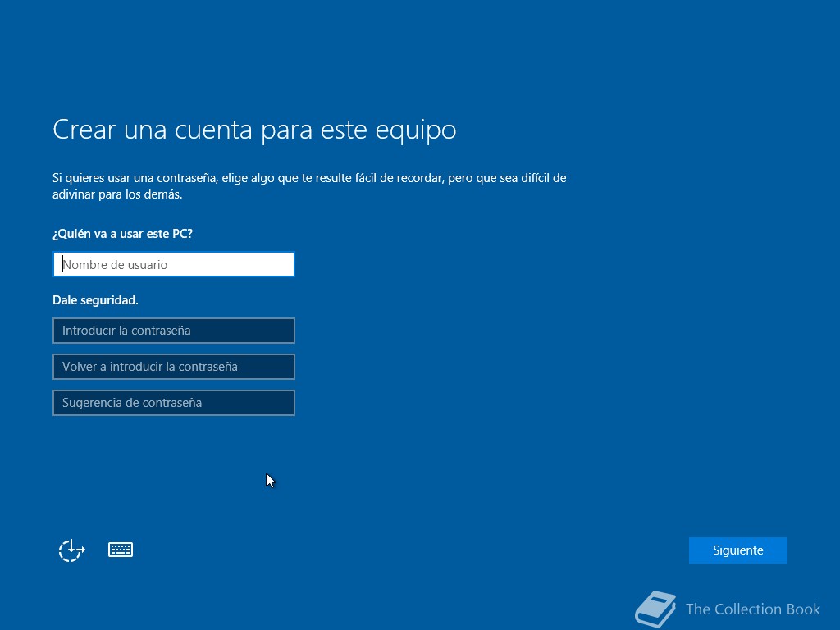Focus the Nombre de usuario field
This screenshot has width=840, height=630.
point(174,264)
